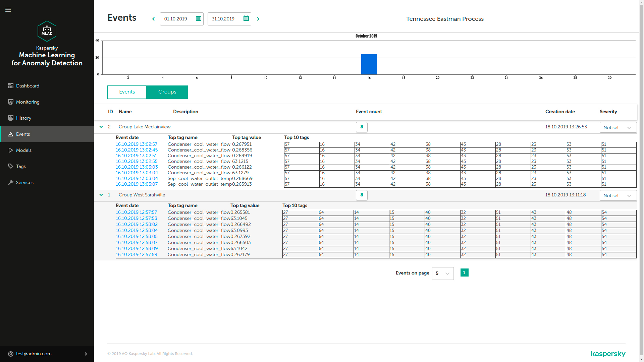Switch to the Events tab
The image size is (644, 362).
tap(127, 92)
